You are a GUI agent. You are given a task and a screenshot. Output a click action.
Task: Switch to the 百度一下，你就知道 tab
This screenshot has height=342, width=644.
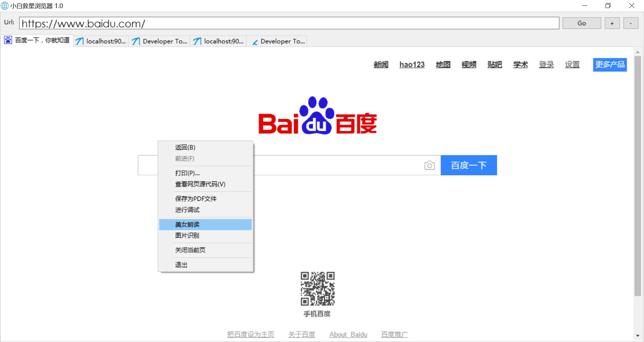pyautogui.click(x=37, y=41)
